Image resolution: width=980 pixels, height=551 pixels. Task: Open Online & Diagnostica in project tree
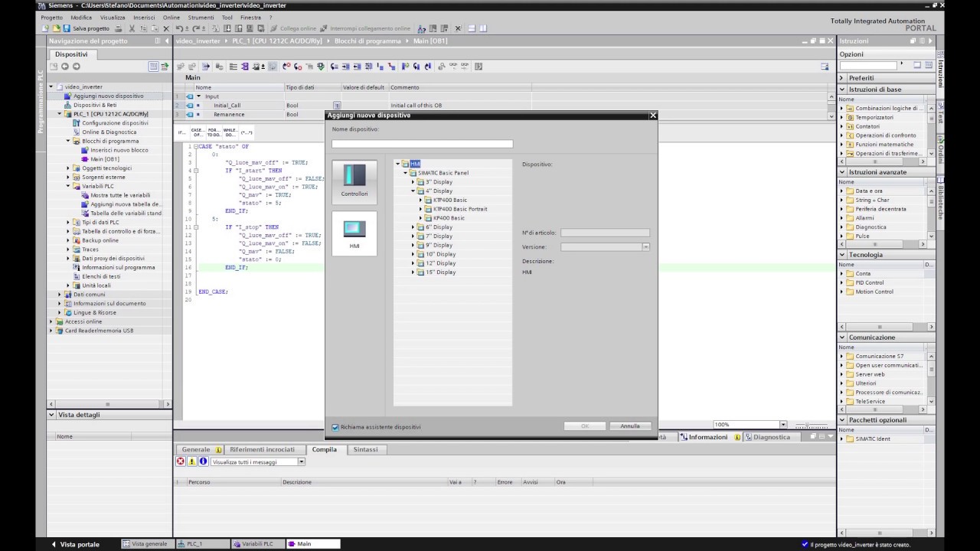[x=109, y=132]
